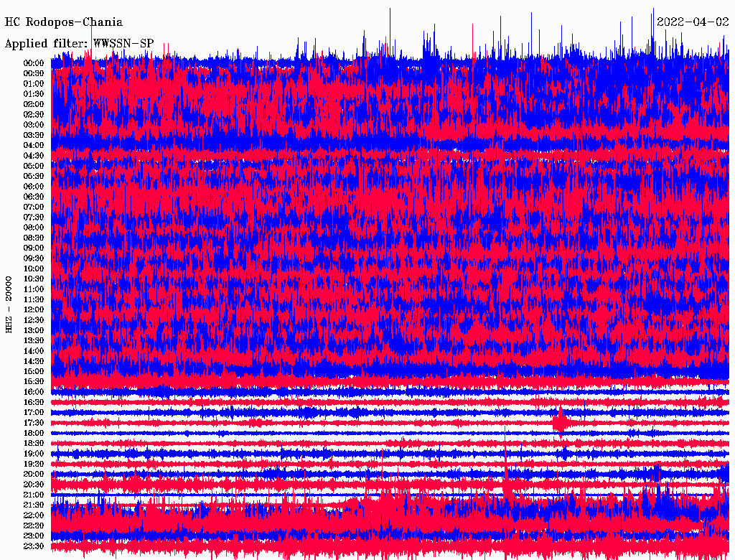Click the 17:30 time marker
This screenshot has height=560, width=735.
(x=34, y=423)
